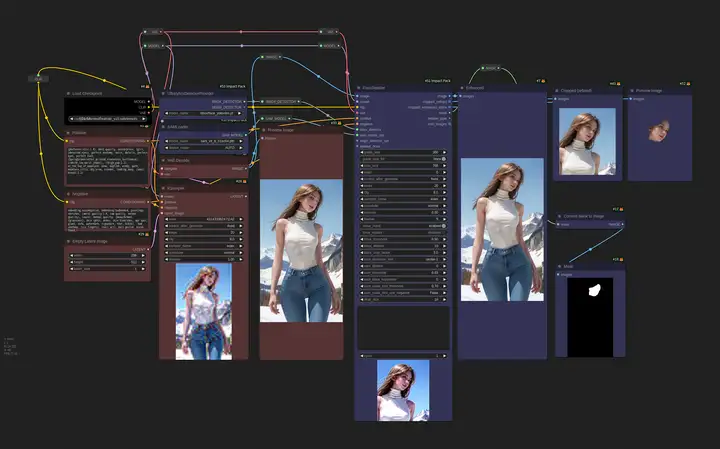Viewport: 720px width, 449px height.
Task: Open the SAMLoader model_name dropdown
Action: tap(204, 141)
